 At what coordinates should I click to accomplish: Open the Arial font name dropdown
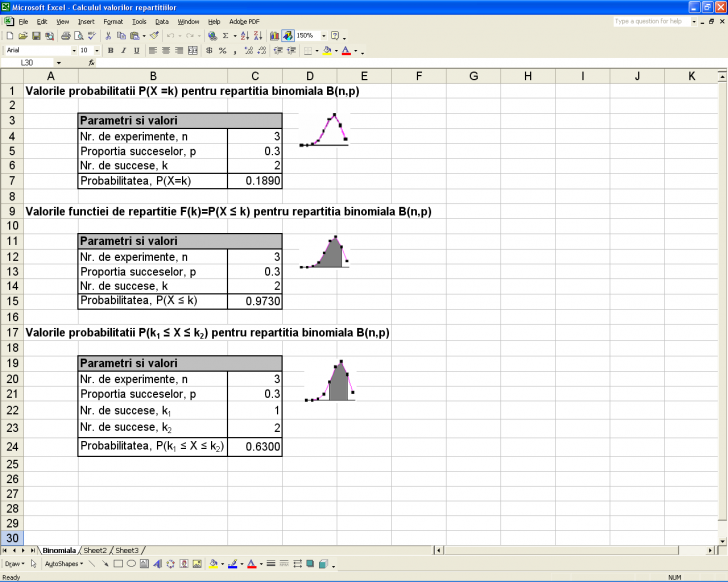[73, 51]
